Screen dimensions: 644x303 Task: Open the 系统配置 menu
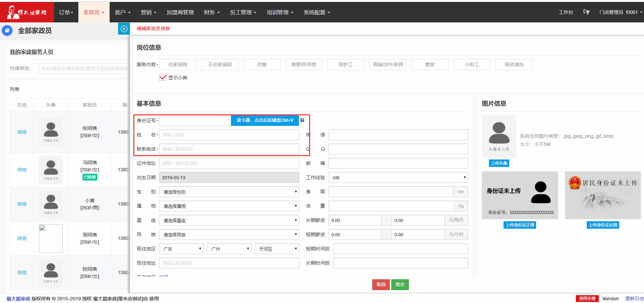(x=317, y=12)
